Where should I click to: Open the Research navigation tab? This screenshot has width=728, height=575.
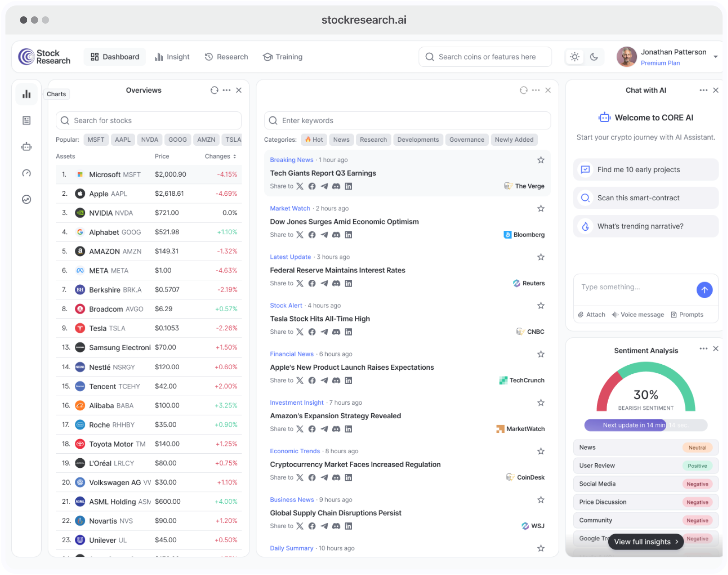(226, 57)
